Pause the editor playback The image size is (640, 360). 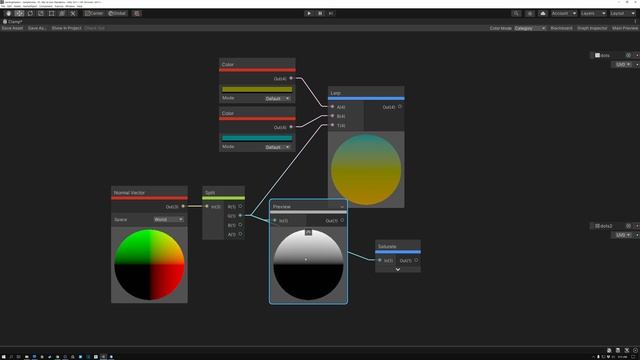tap(320, 13)
